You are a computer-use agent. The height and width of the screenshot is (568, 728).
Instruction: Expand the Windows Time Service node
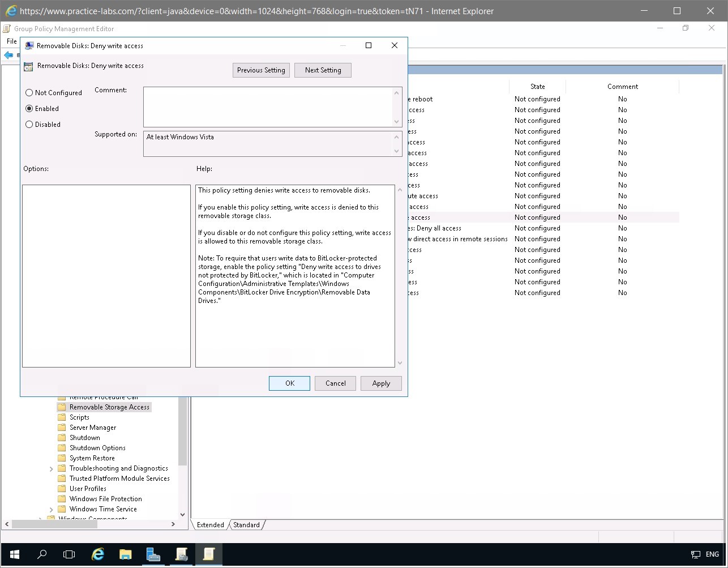pos(51,509)
